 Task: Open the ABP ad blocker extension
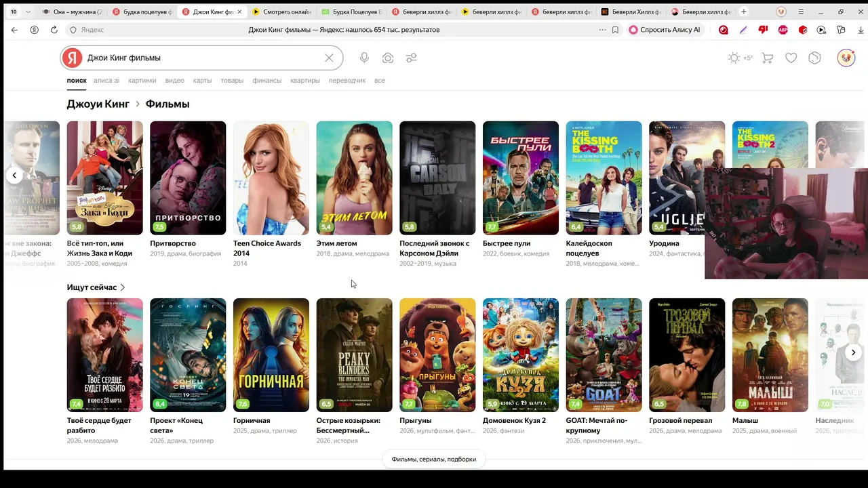pos(783,30)
